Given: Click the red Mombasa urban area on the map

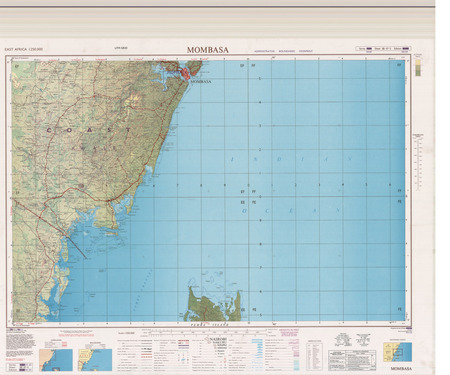Looking at the screenshot, I should tap(186, 73).
